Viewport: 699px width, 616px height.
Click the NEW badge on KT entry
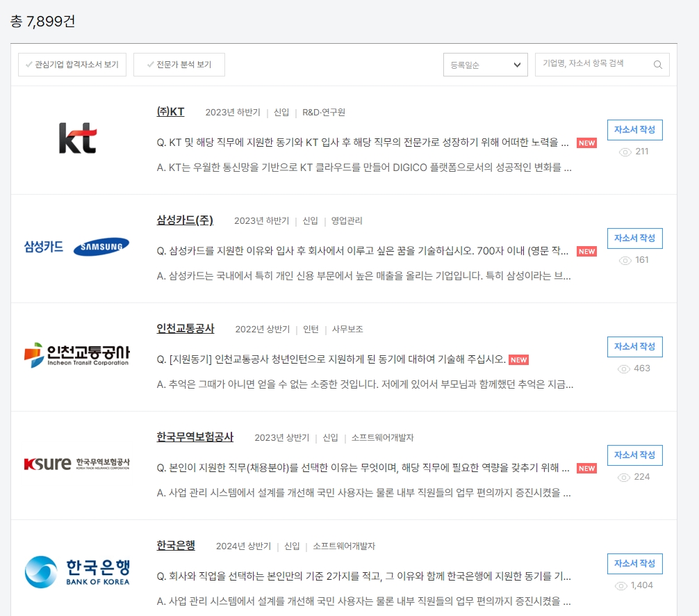(586, 143)
